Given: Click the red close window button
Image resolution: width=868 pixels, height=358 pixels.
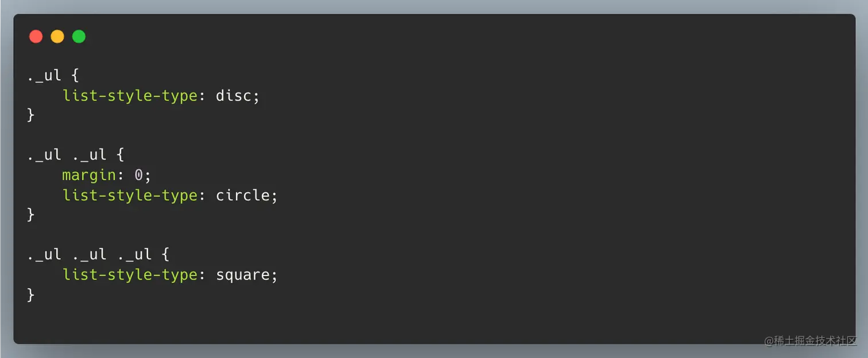Looking at the screenshot, I should point(36,37).
